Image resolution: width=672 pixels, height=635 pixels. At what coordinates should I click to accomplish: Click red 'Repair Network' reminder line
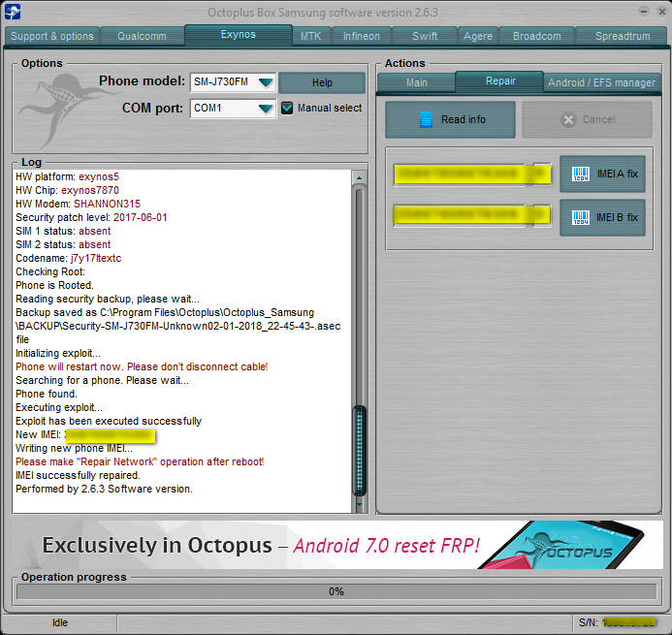click(140, 461)
